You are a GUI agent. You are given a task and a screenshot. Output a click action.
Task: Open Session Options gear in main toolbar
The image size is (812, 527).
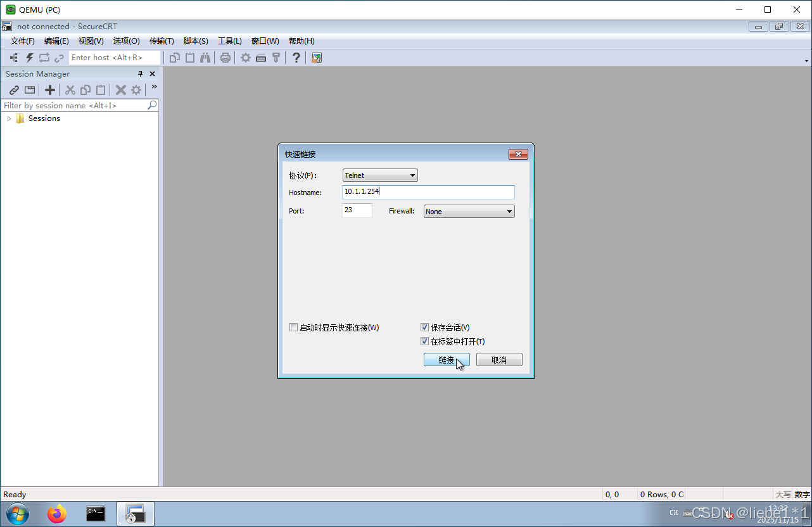click(246, 58)
